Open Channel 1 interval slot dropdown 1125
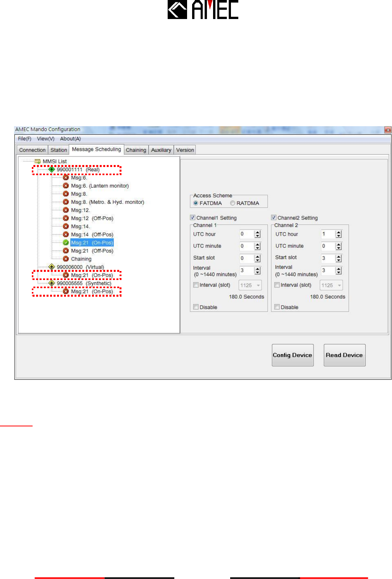 pyautogui.click(x=250, y=285)
